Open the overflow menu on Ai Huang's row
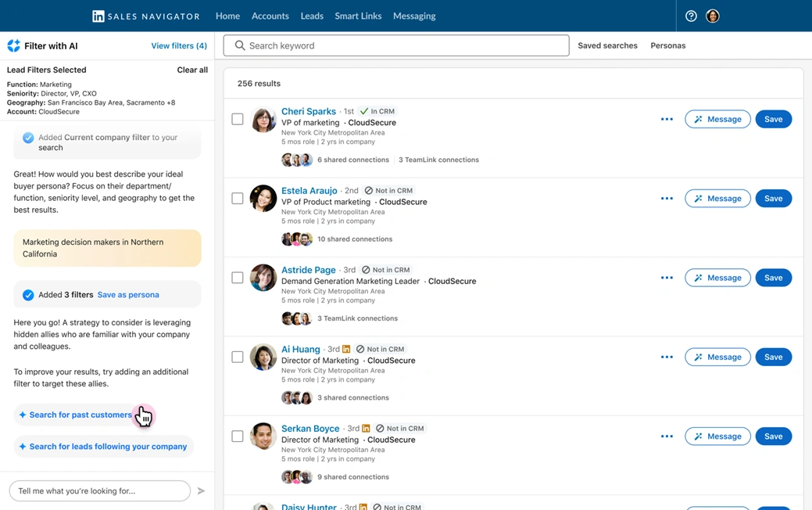The height and width of the screenshot is (510, 812). [x=667, y=357]
